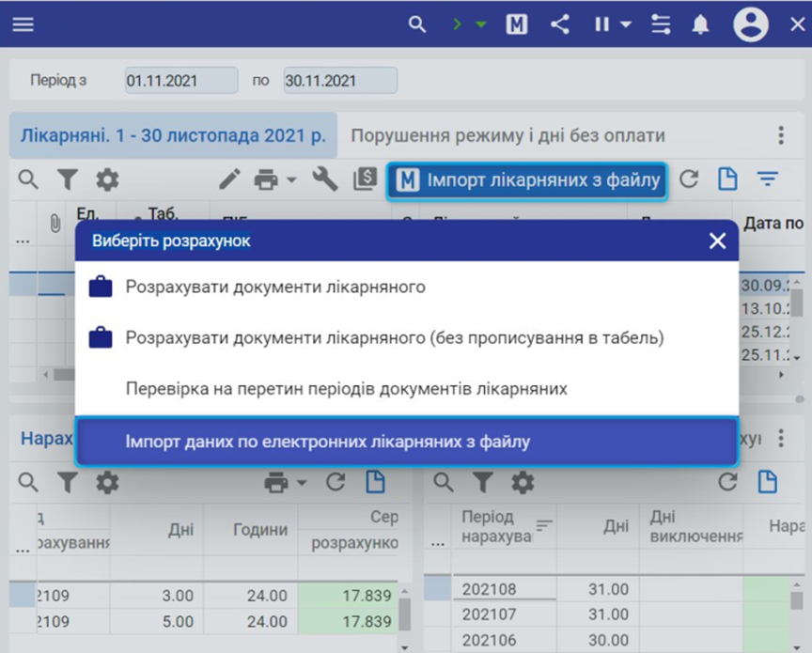The width and height of the screenshot is (812, 653).
Task: Open the notifications bell
Action: coord(699,25)
